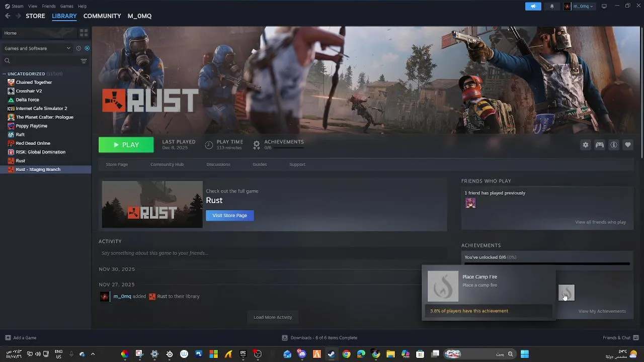
Task: Click the library search field
Action: point(40,61)
